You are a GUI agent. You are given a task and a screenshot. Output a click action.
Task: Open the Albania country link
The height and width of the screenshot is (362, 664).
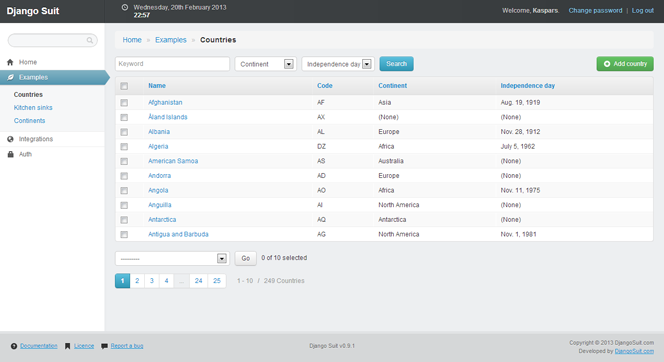coord(159,132)
